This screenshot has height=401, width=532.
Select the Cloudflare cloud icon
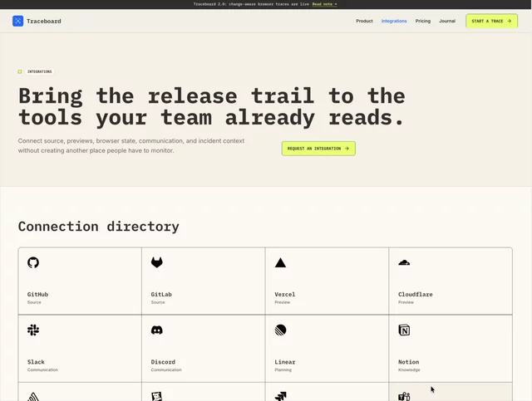coord(404,262)
